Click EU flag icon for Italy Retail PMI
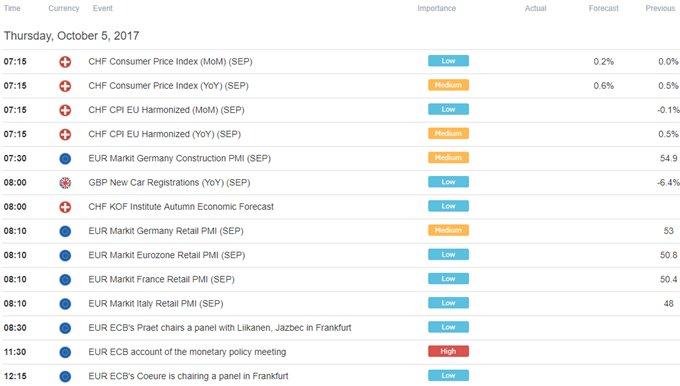The width and height of the screenshot is (680, 386). point(65,304)
